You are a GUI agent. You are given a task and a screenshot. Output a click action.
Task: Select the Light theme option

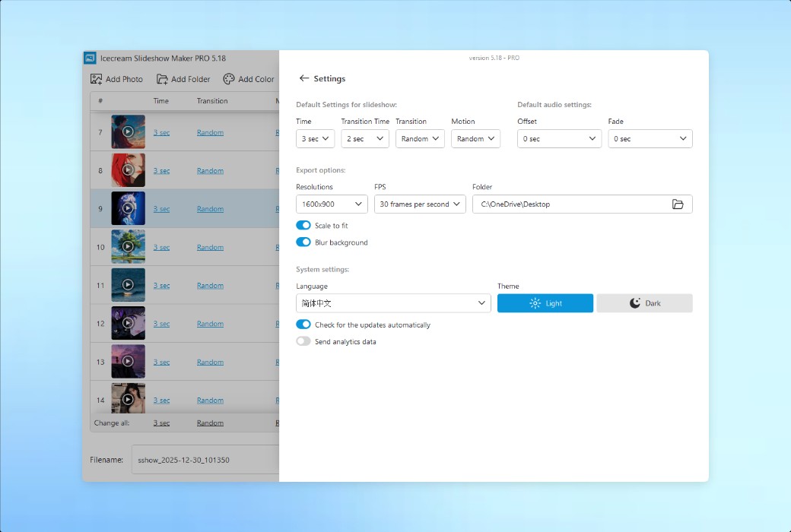(x=545, y=302)
